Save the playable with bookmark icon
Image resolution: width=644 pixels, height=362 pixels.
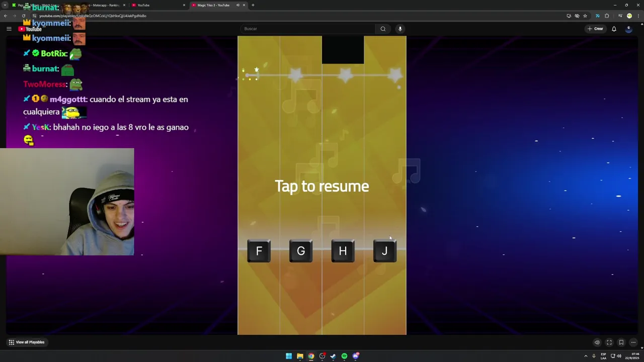point(621,342)
